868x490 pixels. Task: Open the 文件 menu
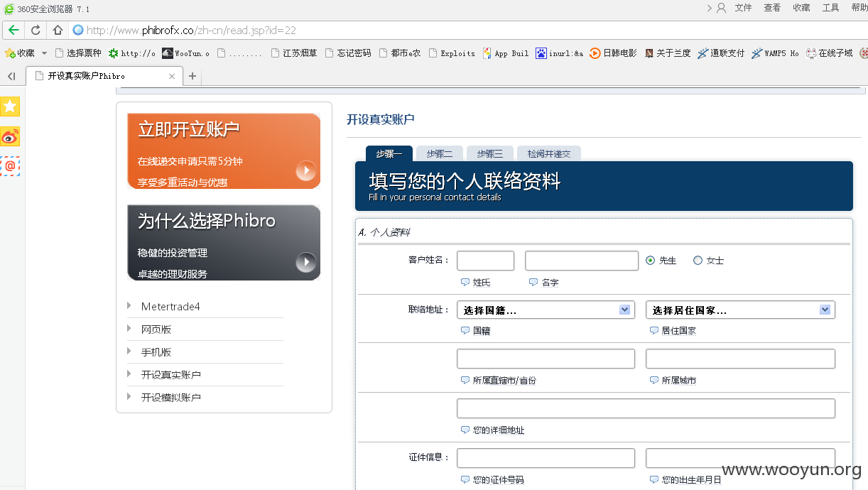tap(743, 8)
